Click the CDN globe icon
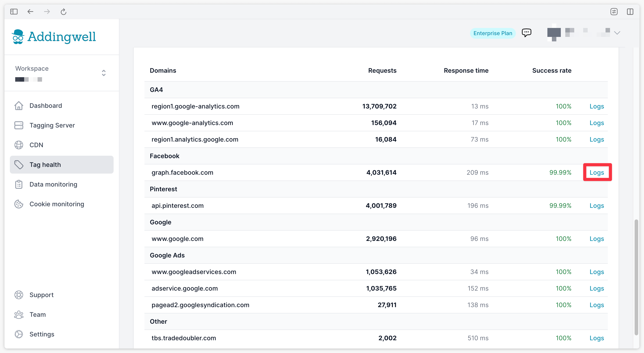This screenshot has width=644, height=353. click(x=19, y=145)
